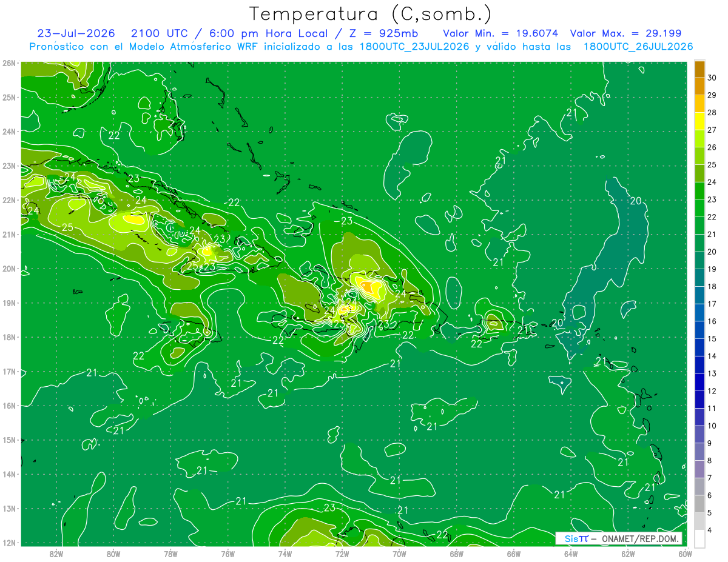Click the "68W" longitude label
Viewport: 728px width, 562px height.
[x=456, y=553]
